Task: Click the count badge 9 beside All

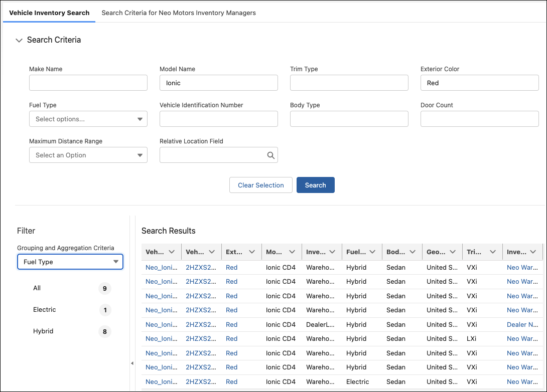Action: pyautogui.click(x=105, y=289)
